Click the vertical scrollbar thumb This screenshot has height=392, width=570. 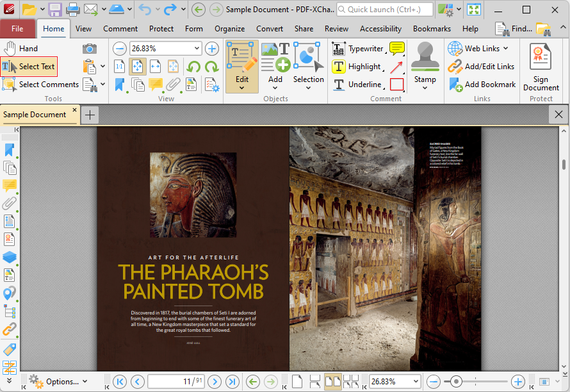[564, 165]
